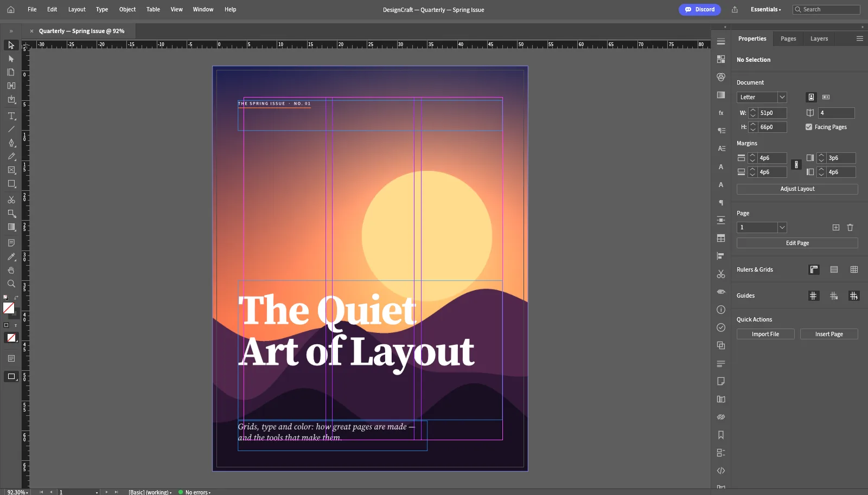This screenshot has width=868, height=495.
Task: Select the Direct Selection tool
Action: pyautogui.click(x=11, y=59)
